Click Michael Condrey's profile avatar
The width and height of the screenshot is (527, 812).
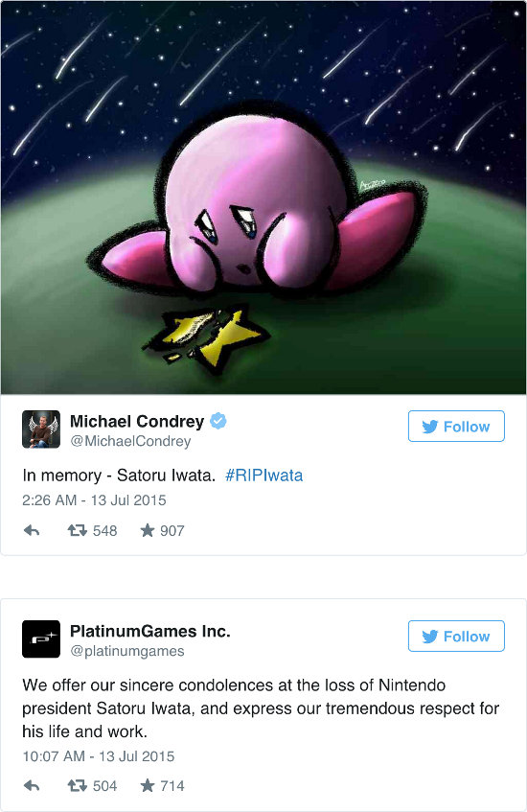tap(41, 429)
